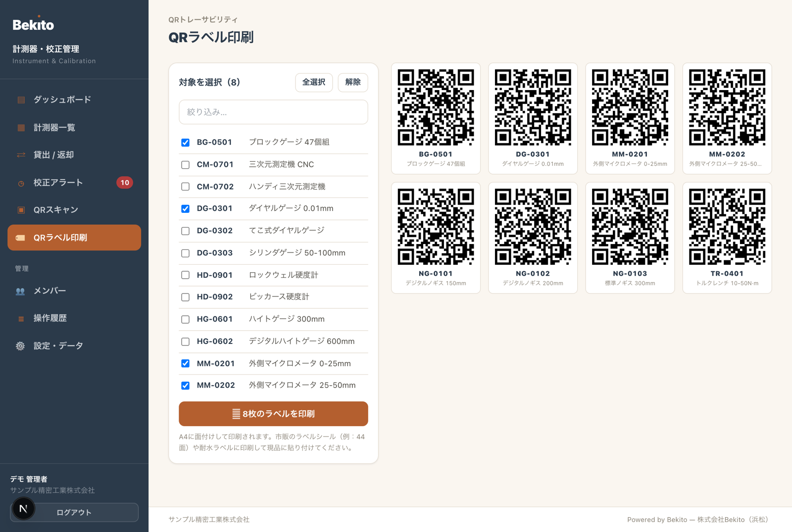Viewport: 792px width, 532px height.
Task: Click the round N avatar icon
Action: (x=23, y=509)
